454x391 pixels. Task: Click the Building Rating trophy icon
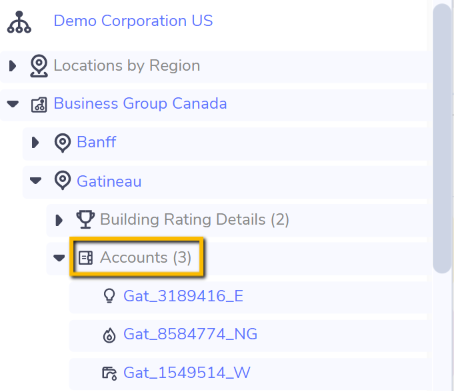coord(86,219)
